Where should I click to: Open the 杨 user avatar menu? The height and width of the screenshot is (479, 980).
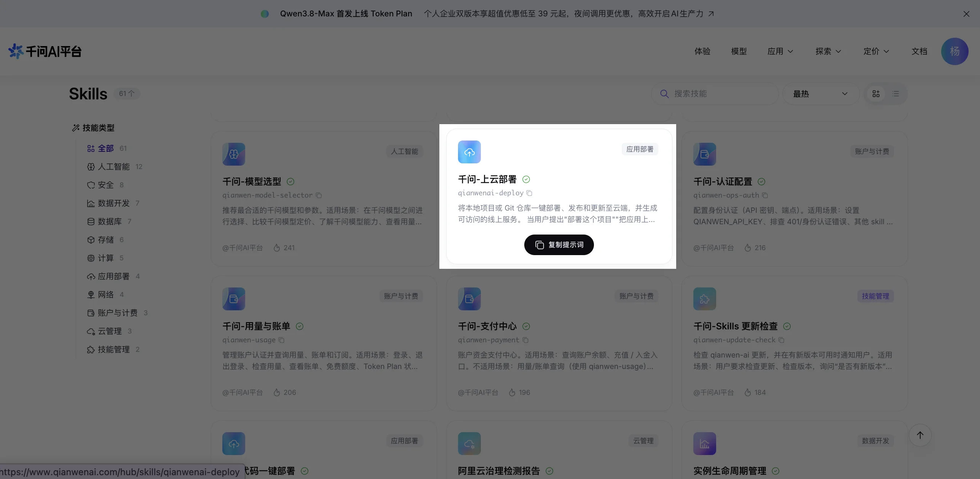point(954,51)
